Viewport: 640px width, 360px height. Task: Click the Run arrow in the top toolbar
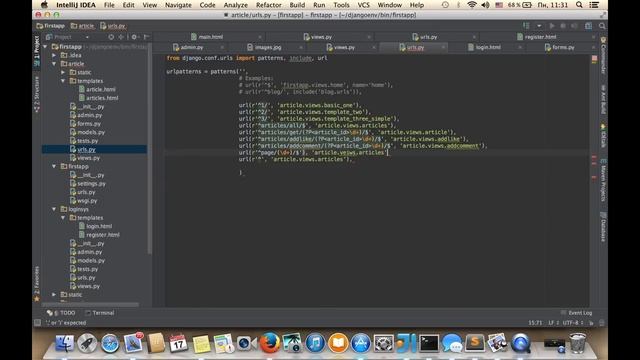pyautogui.click(x=552, y=26)
